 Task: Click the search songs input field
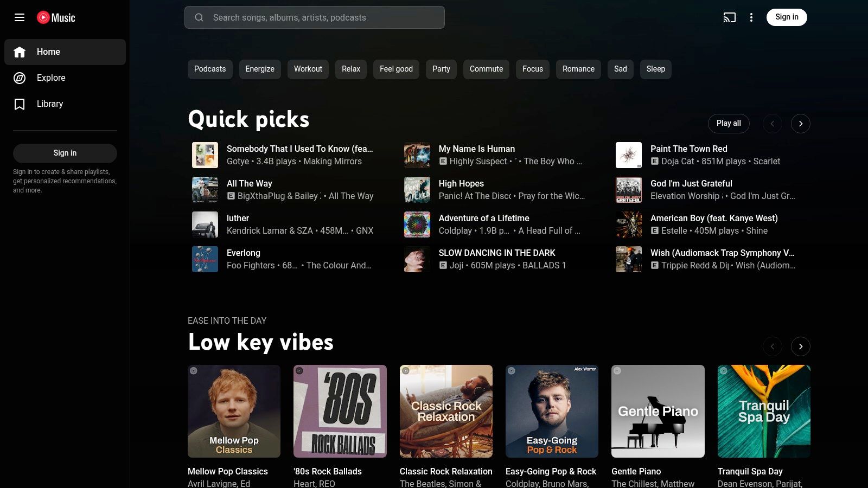click(325, 17)
